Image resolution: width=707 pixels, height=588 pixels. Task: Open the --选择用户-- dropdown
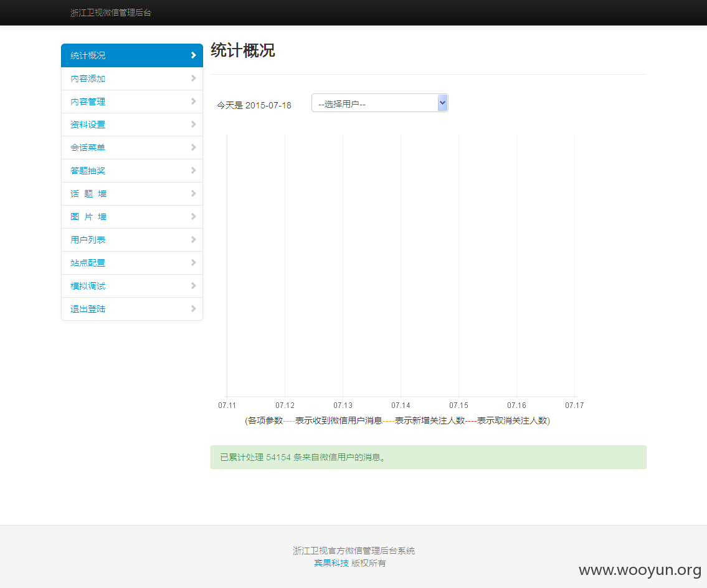click(x=379, y=103)
